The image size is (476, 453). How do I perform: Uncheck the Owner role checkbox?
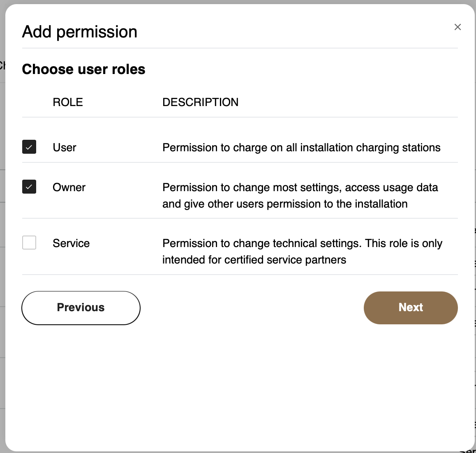(29, 187)
